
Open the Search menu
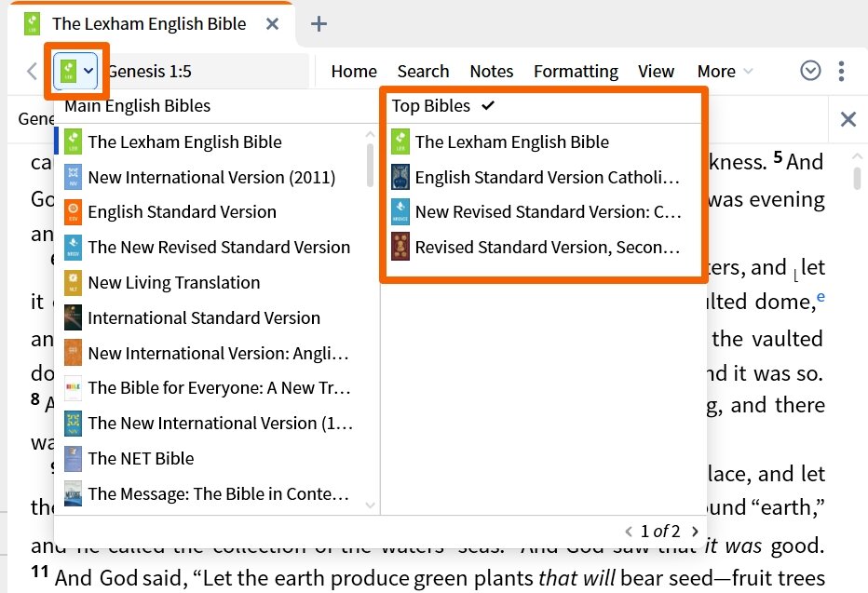click(424, 72)
